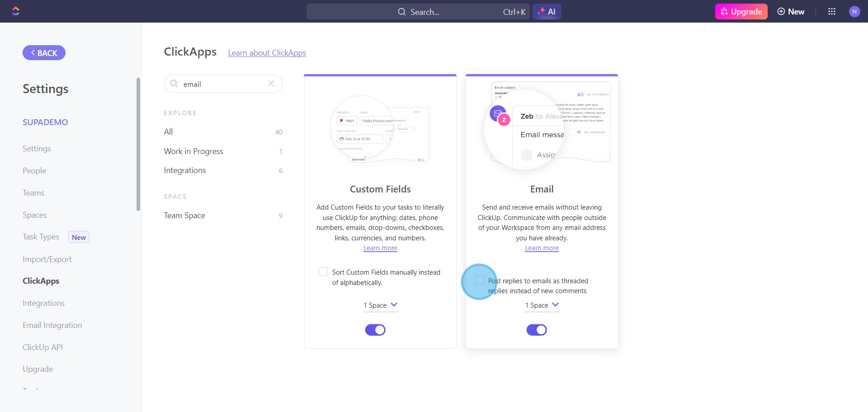Open Email Integration in the sidebar
868x412 pixels.
point(52,325)
